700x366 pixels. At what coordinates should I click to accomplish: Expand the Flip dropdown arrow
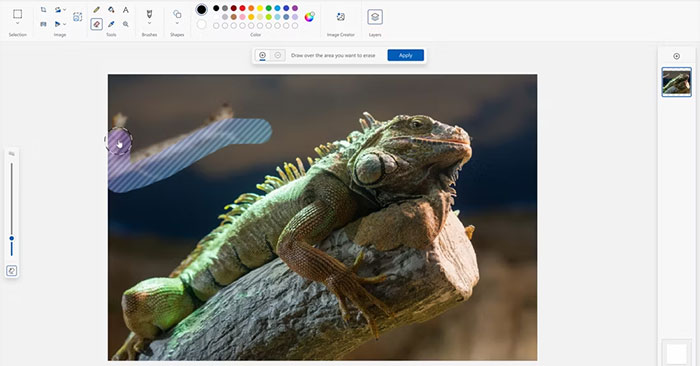[65, 24]
